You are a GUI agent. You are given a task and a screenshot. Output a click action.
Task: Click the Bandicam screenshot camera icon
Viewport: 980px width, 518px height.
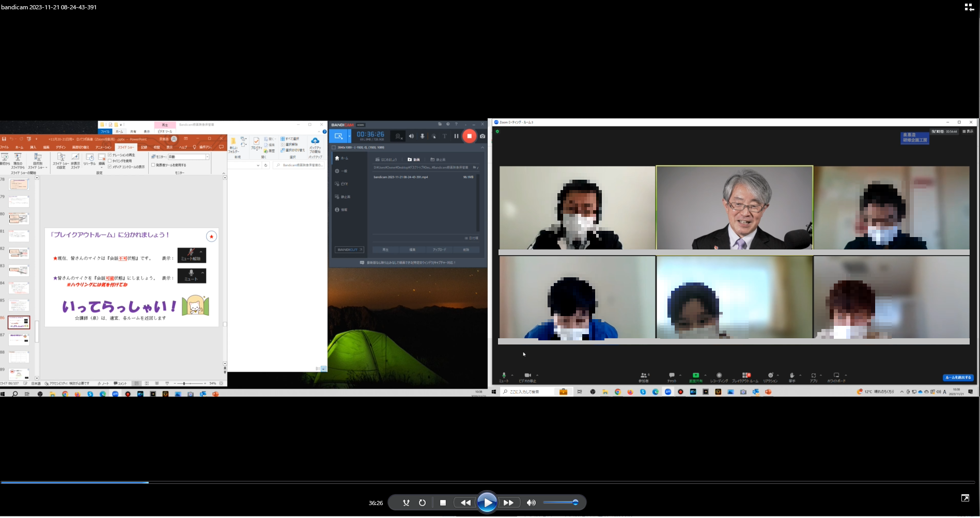[483, 136]
